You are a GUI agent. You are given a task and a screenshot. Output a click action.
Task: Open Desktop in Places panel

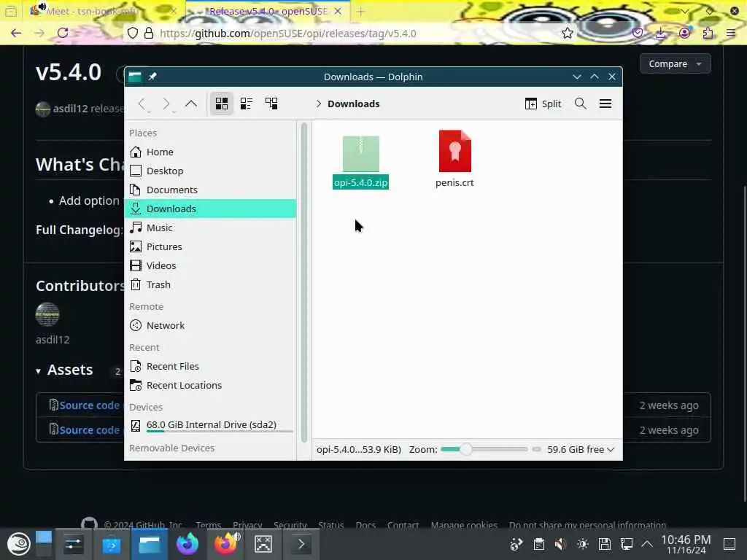[x=210, y=171]
